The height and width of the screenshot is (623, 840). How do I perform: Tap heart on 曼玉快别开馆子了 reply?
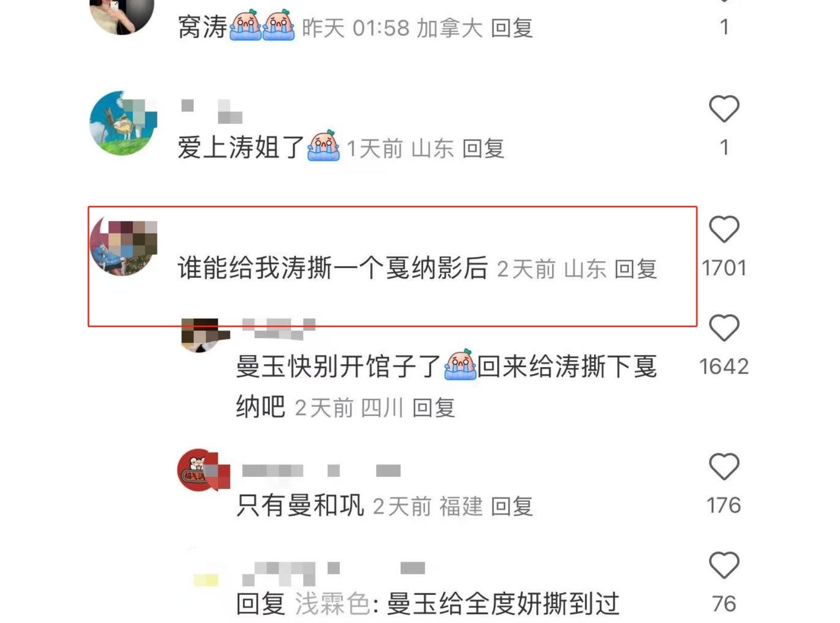click(x=724, y=328)
